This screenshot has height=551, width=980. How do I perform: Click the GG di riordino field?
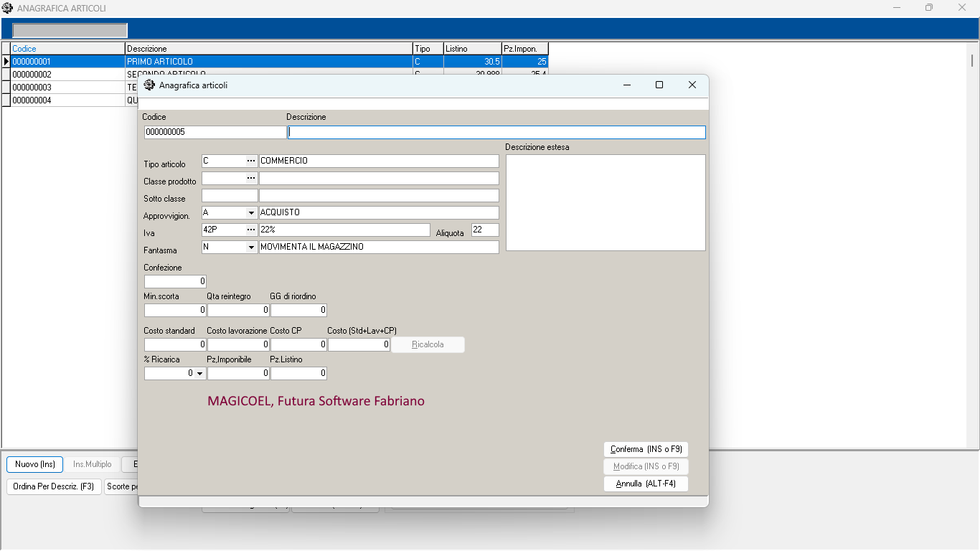tap(298, 310)
